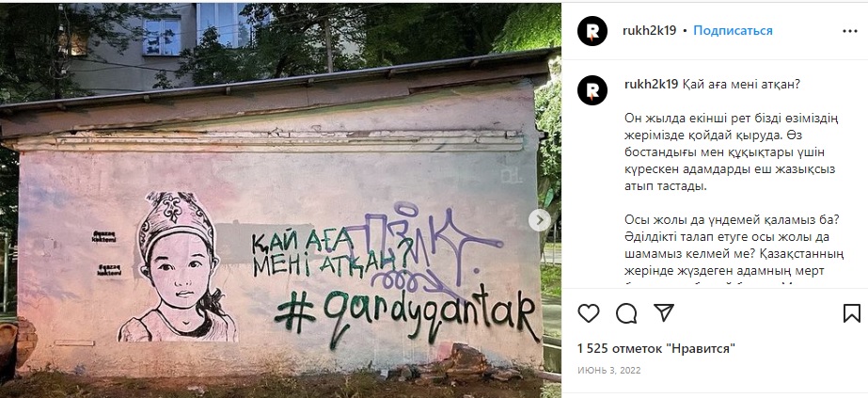
Task: Open the three-dots more options menu
Action: [x=850, y=31]
